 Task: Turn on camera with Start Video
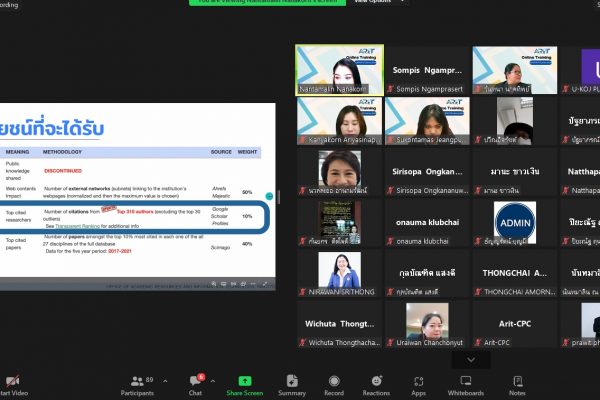pos(13,385)
